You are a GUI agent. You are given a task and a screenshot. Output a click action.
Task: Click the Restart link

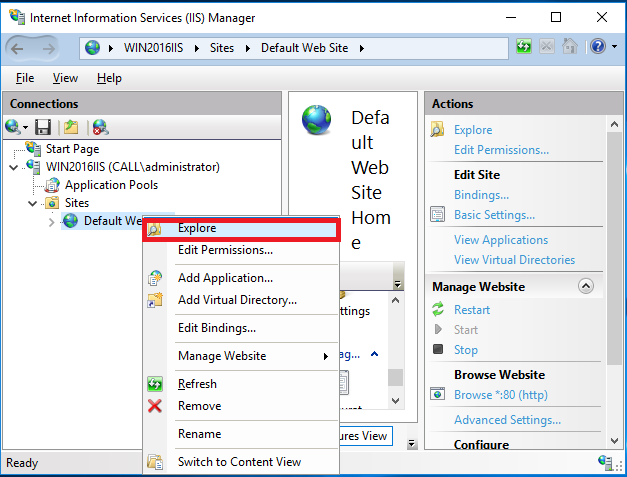point(472,310)
